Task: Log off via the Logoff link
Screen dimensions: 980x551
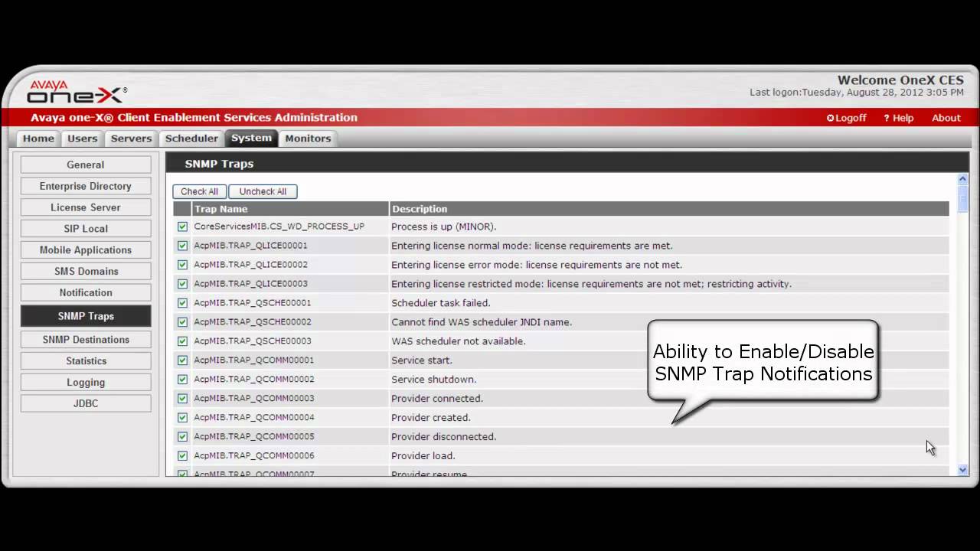Action: click(846, 118)
